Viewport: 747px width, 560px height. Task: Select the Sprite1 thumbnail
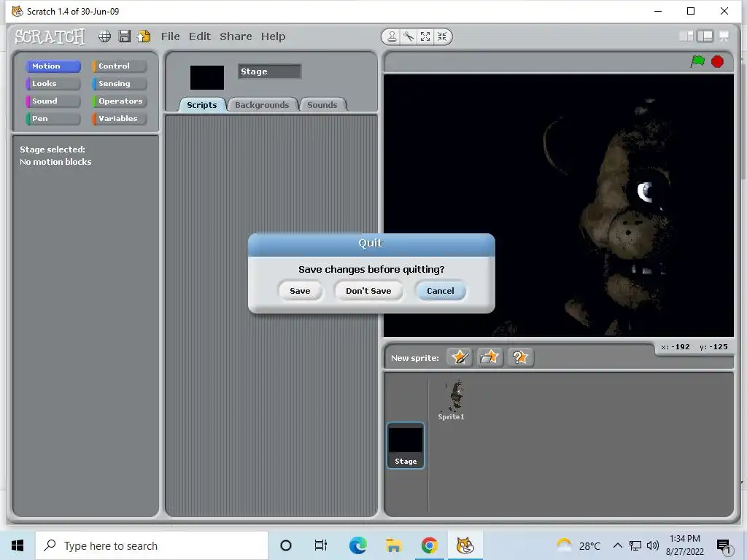click(x=451, y=400)
